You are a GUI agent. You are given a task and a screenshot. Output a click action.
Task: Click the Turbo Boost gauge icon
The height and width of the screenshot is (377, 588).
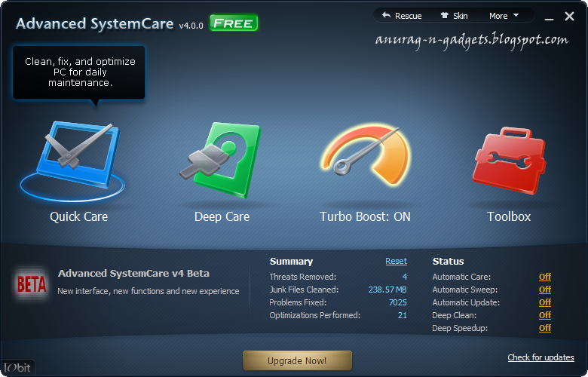point(366,155)
